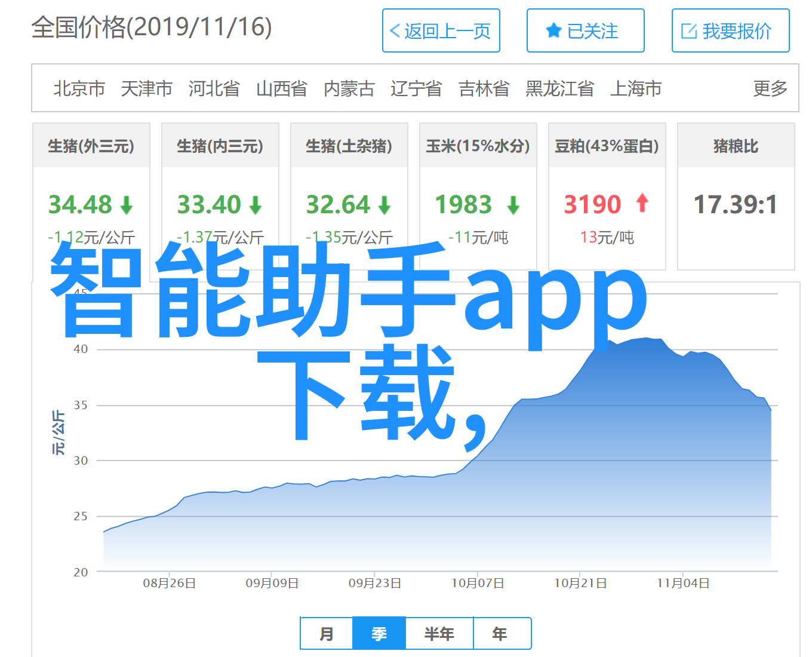Click star icon in 已关注 button
This screenshot has height=657, width=812.
[553, 31]
